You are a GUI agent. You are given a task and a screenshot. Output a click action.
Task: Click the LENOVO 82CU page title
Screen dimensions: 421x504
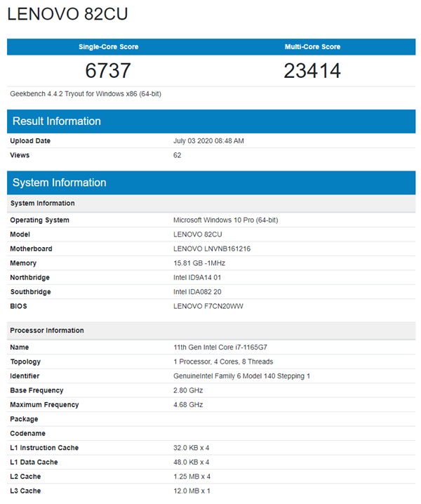(67, 14)
